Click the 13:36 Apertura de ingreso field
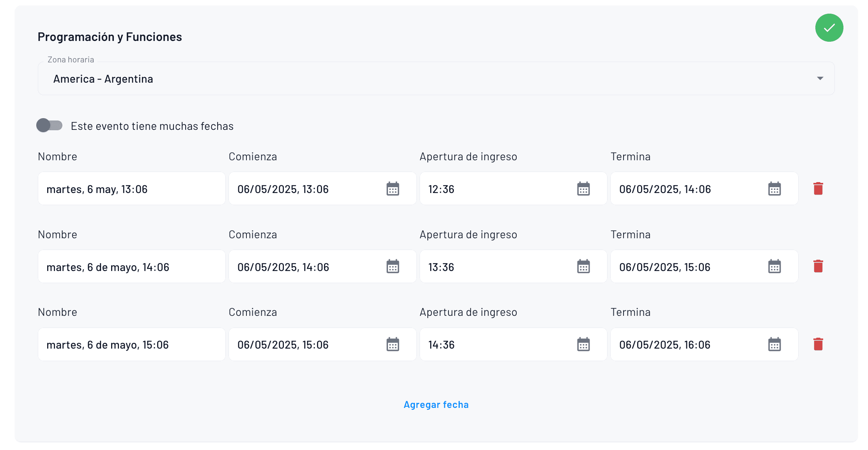 coord(487,267)
